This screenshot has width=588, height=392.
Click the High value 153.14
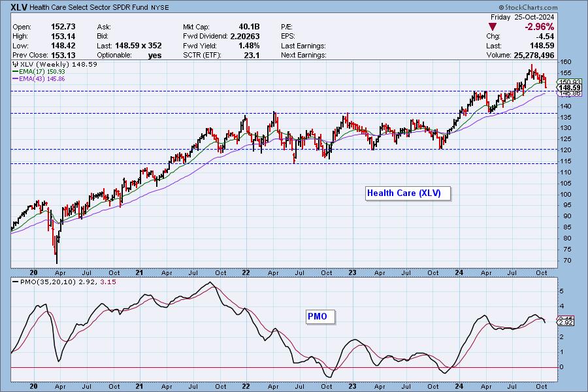[x=63, y=37]
